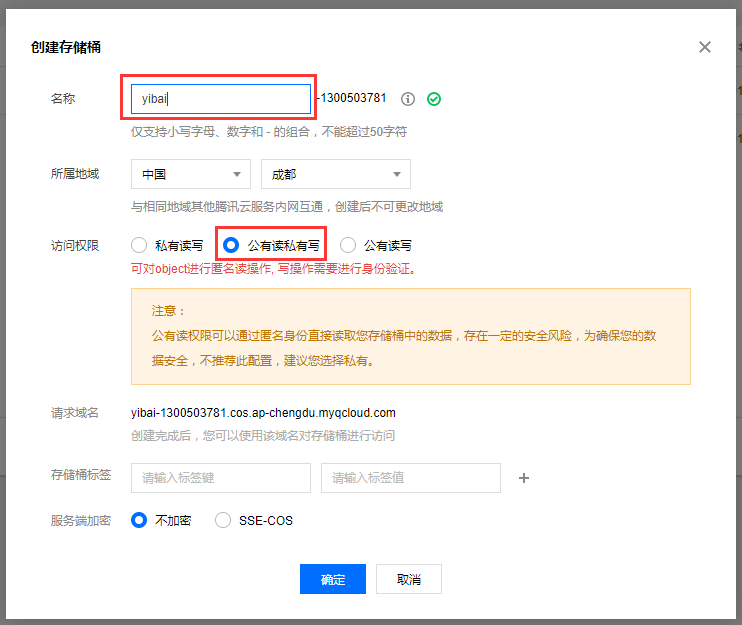Focus the 请输入标签键 tag key field
Viewport: 742px width, 625px height.
coord(220,478)
